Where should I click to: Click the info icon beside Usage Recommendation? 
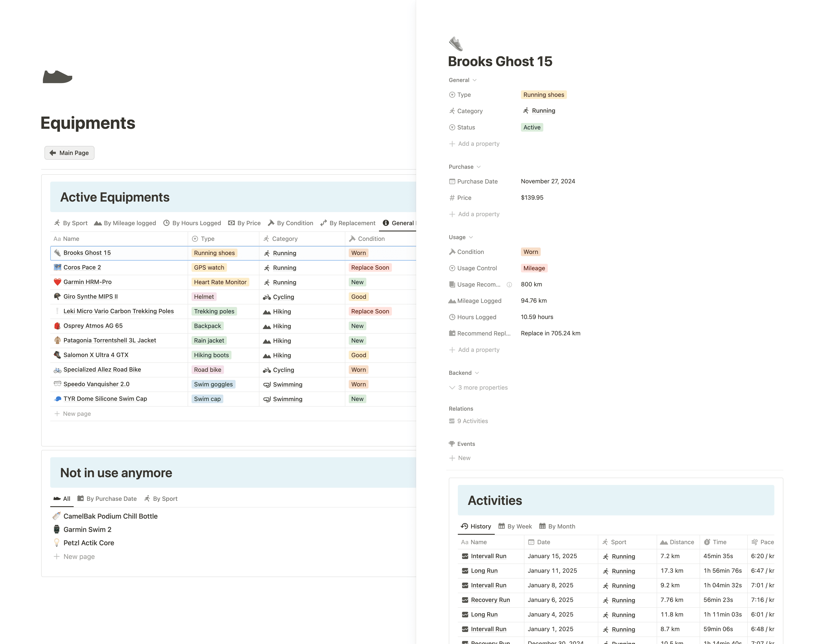point(509,285)
